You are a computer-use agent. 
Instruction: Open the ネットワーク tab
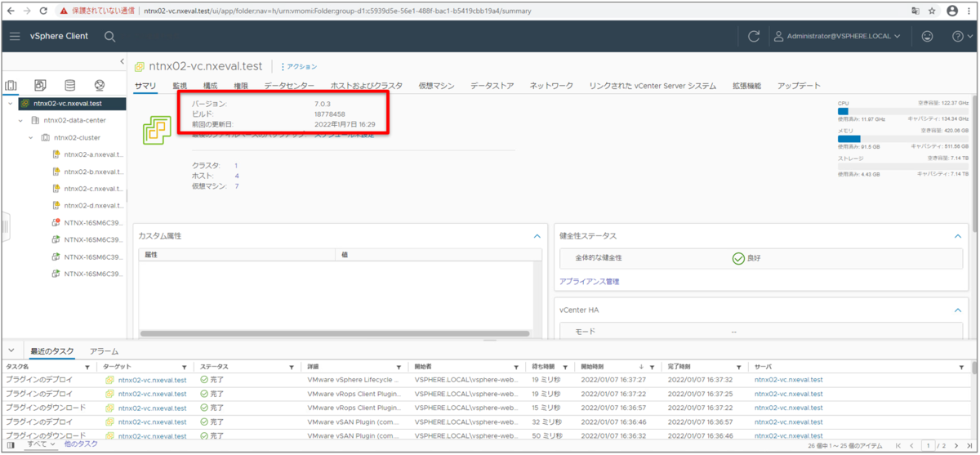point(551,86)
